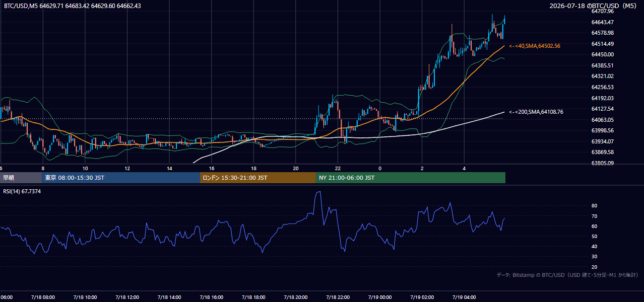Click price axis value 64578.98
The image size is (644, 302).
click(x=603, y=33)
